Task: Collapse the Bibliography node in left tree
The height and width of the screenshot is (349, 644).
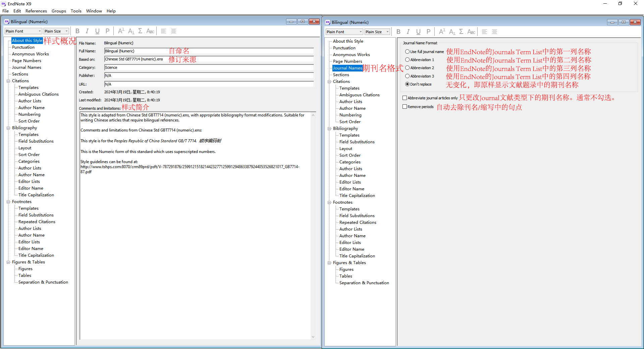Action: (x=8, y=128)
